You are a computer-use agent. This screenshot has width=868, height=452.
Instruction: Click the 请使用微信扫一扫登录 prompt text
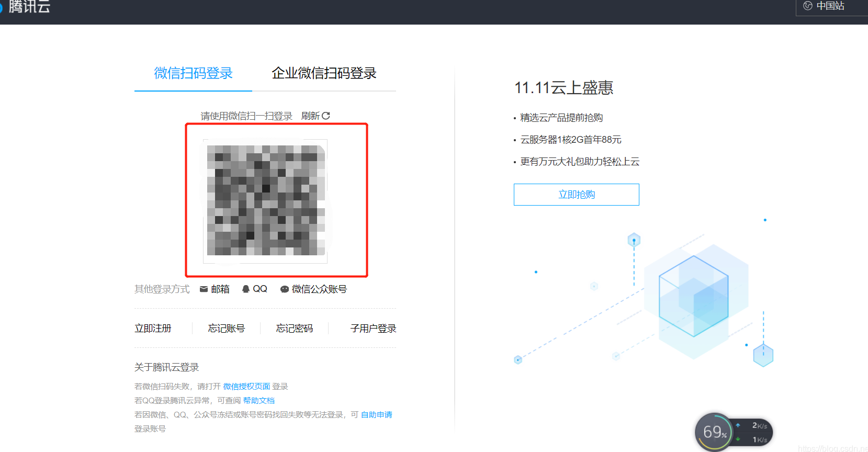point(246,116)
